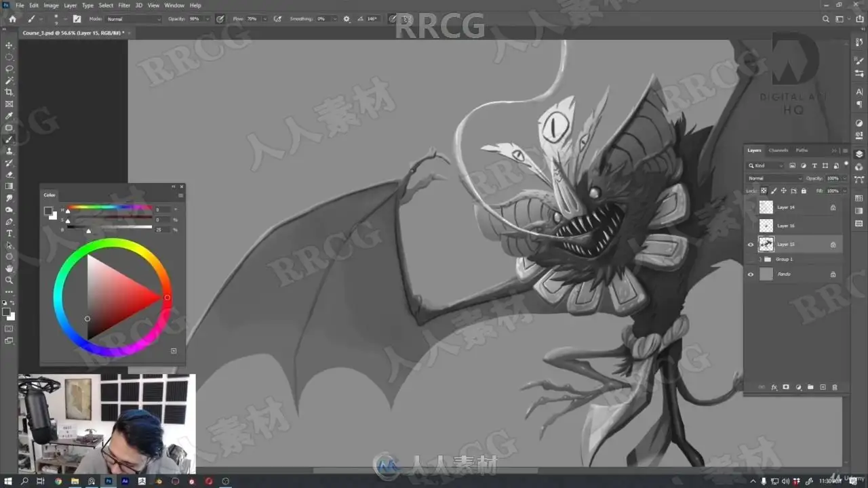
Task: Open the Window menu
Action: tap(174, 5)
